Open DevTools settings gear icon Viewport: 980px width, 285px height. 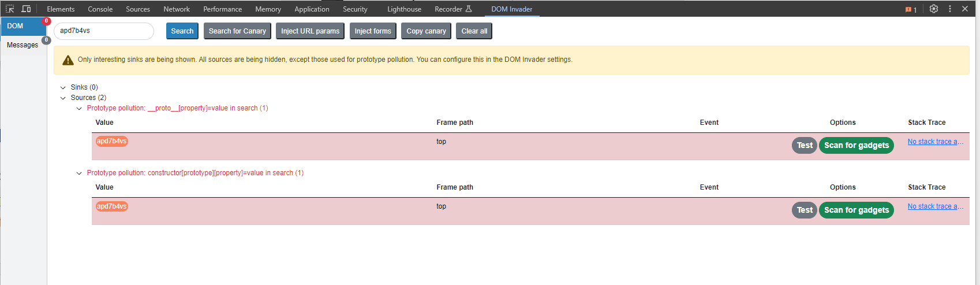934,9
